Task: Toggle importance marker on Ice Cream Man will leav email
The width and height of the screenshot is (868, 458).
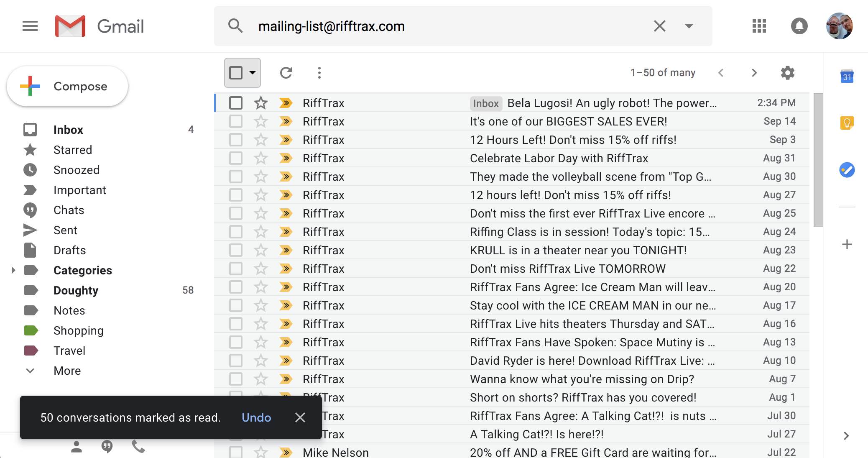Action: pyautogui.click(x=286, y=287)
